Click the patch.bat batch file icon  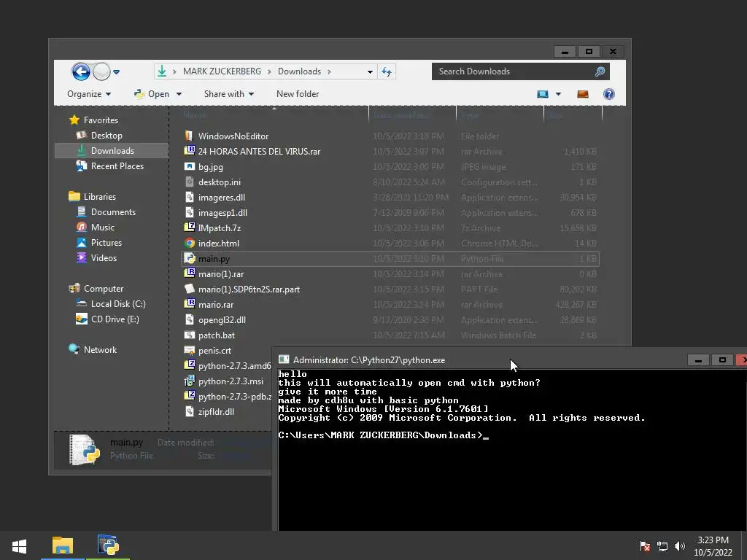190,335
